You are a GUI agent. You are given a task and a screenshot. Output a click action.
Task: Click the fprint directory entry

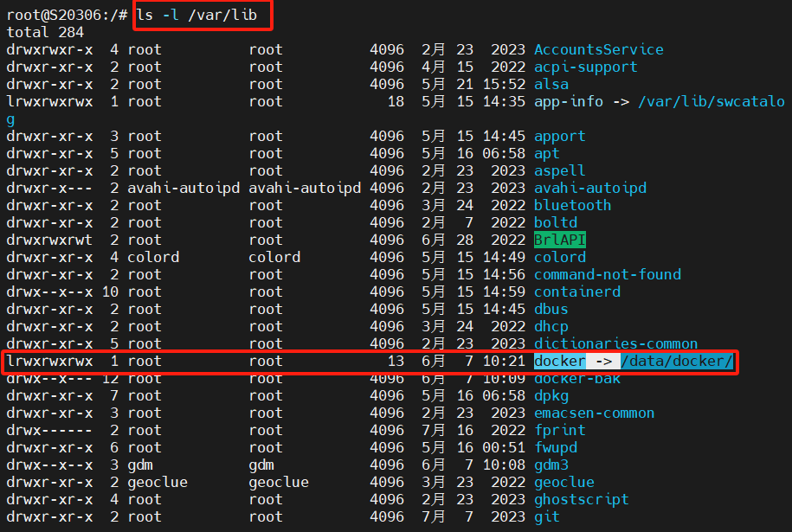click(x=559, y=430)
